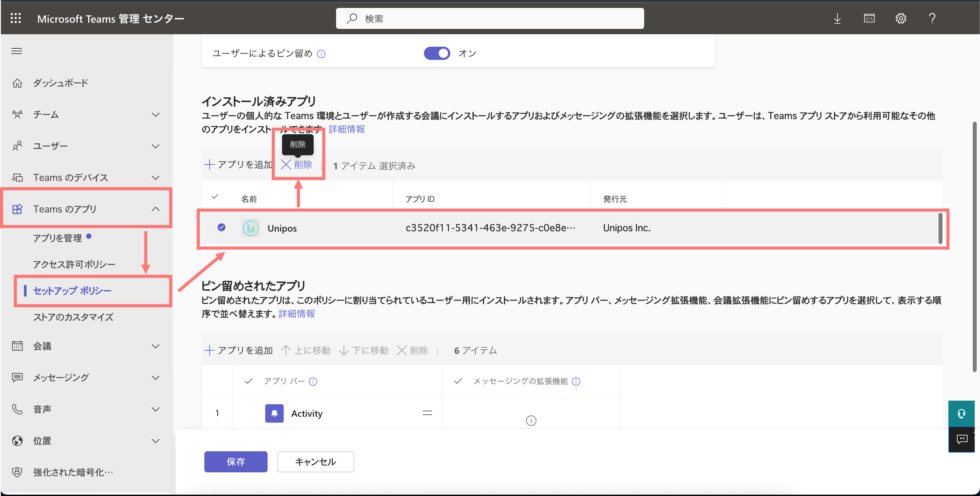
Task: Click the アプリ ID column header
Action: [420, 199]
